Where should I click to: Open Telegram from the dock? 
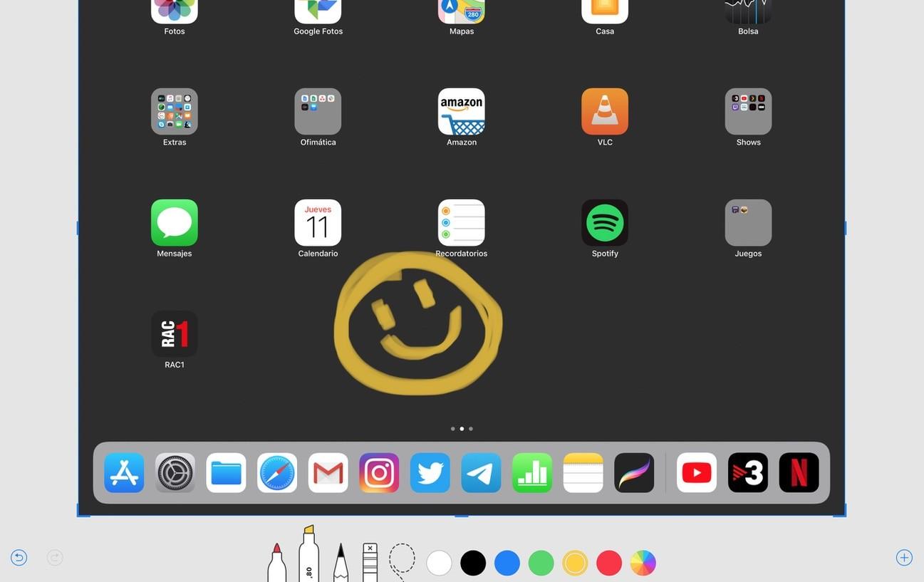click(482, 472)
